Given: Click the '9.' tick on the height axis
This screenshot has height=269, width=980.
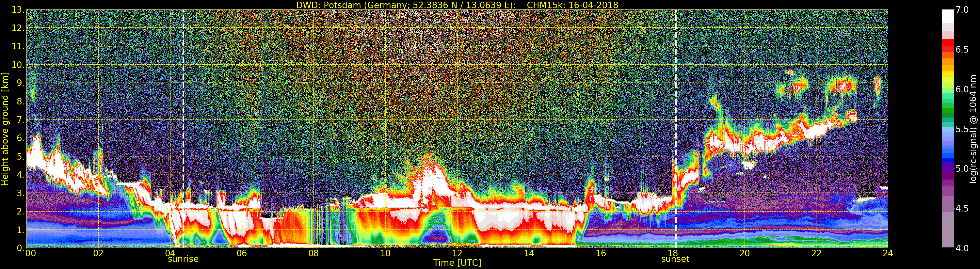Looking at the screenshot, I should pyautogui.click(x=20, y=83).
